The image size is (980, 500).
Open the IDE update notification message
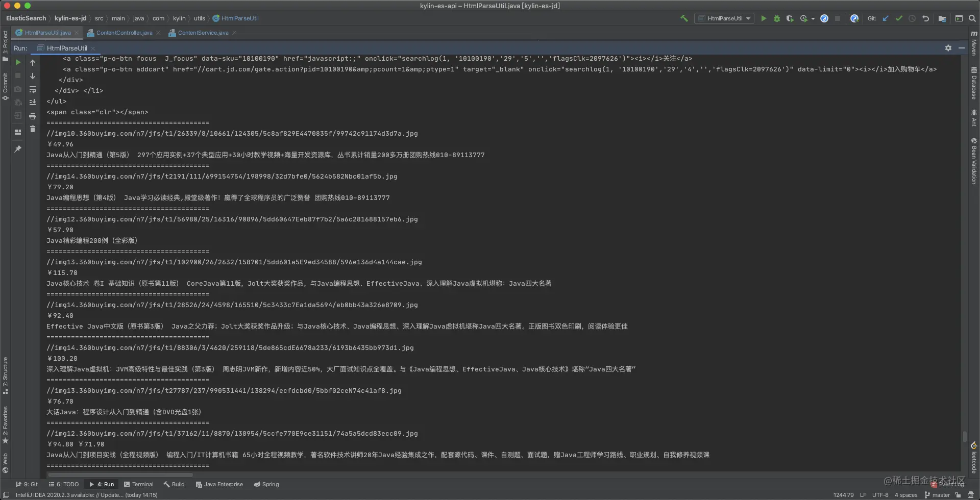click(87, 495)
